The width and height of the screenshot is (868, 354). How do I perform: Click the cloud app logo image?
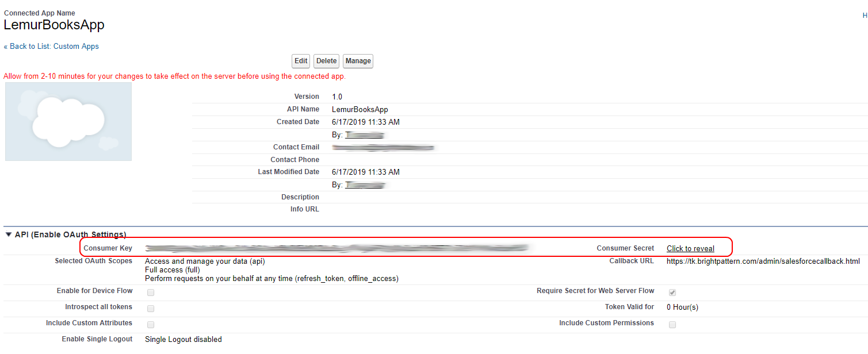pos(68,121)
